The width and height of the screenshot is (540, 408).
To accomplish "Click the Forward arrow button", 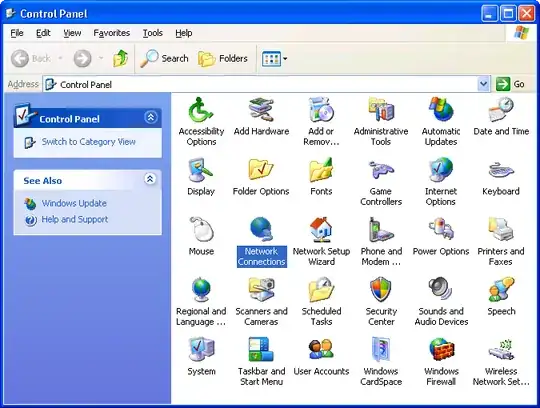I will pyautogui.click(x=82, y=59).
